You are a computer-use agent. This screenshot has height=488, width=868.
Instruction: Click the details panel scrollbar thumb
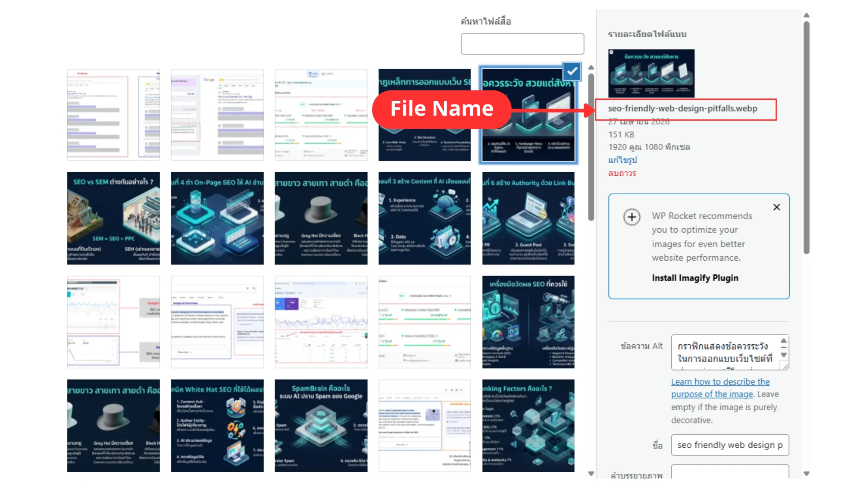[807, 138]
